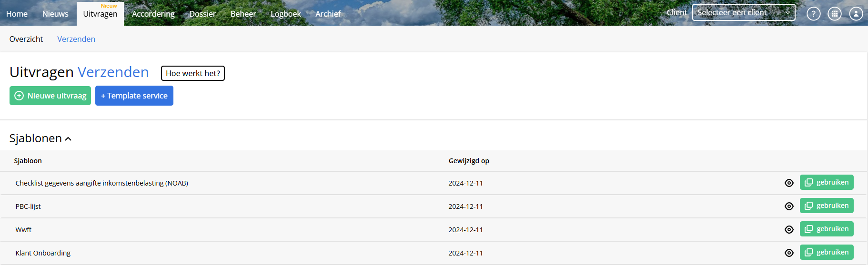Screen dimensions: 868x265
Task: Open the Dossier menu
Action: click(x=202, y=14)
